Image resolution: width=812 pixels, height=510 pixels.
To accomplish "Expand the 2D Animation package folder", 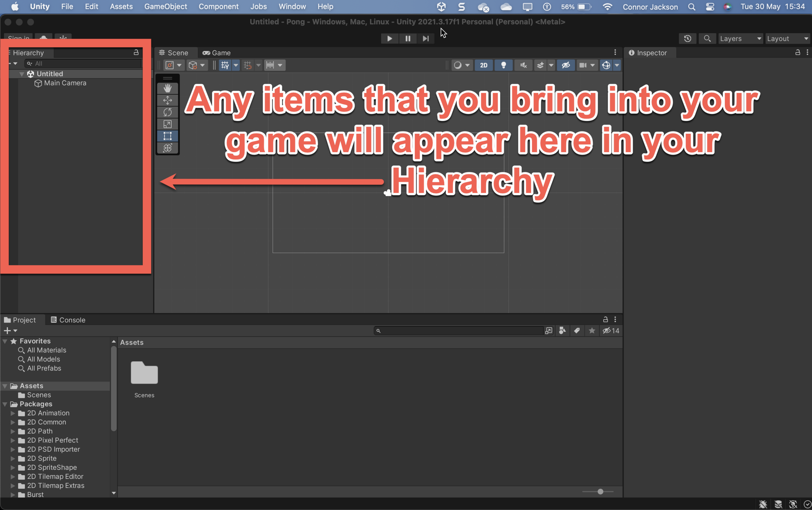I will point(13,413).
